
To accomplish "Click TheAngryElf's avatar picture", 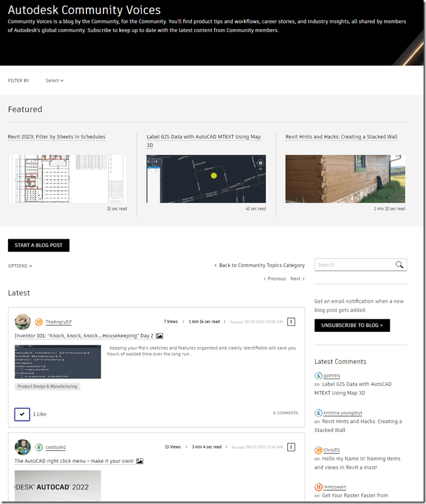I will (23, 322).
